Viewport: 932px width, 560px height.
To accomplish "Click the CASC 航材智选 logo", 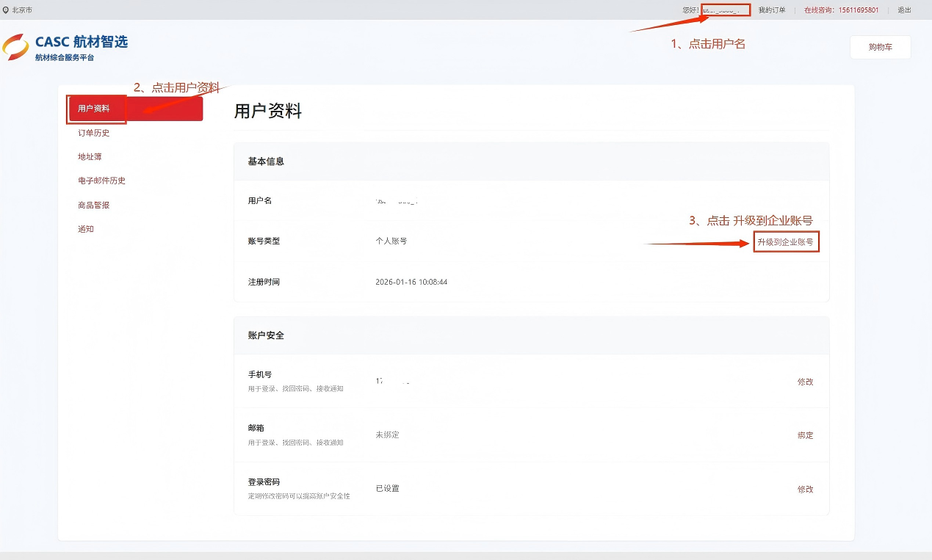I will click(65, 47).
